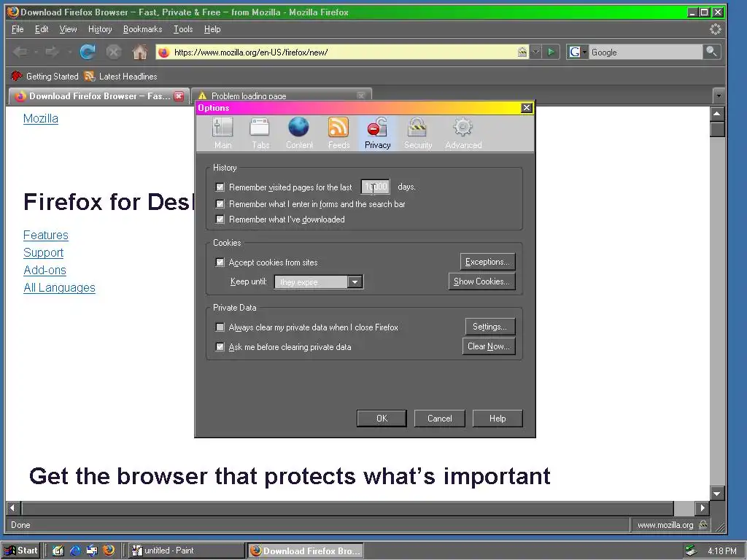
Task: Click Help button in Options dialog
Action: click(498, 418)
